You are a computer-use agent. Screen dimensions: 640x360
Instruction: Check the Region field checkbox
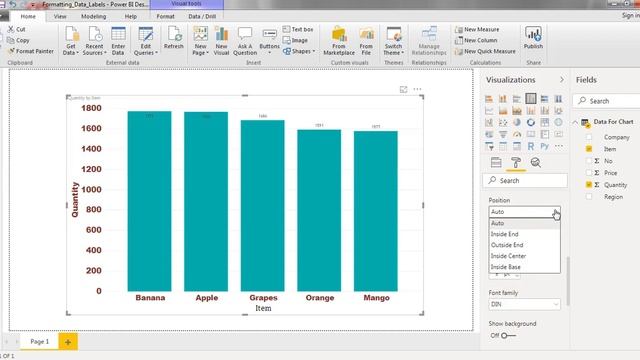[589, 196]
